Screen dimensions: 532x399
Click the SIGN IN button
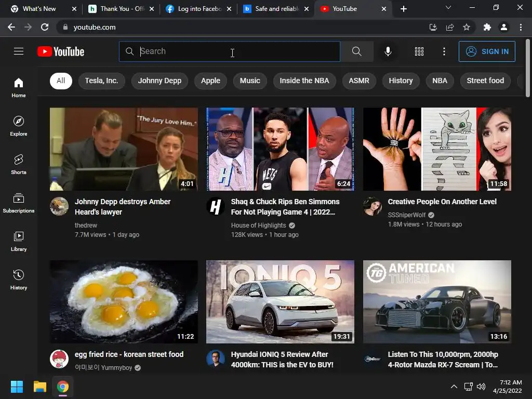click(487, 51)
